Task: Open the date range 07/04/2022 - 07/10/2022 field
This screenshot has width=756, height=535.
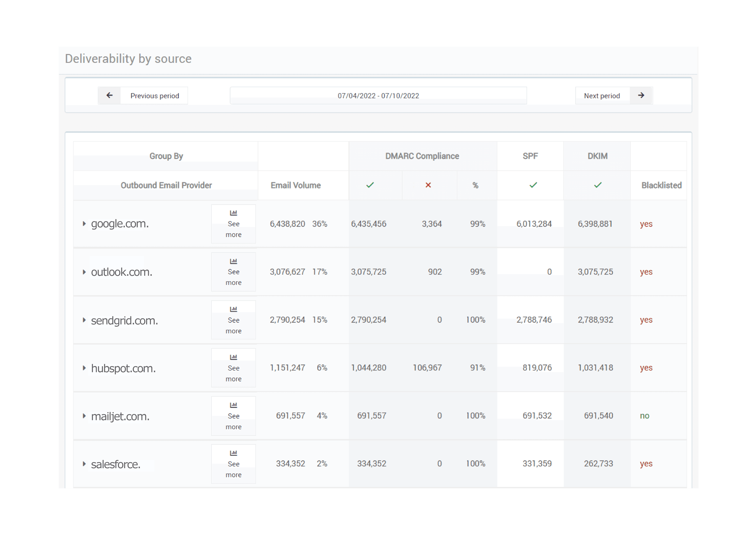Action: [378, 96]
